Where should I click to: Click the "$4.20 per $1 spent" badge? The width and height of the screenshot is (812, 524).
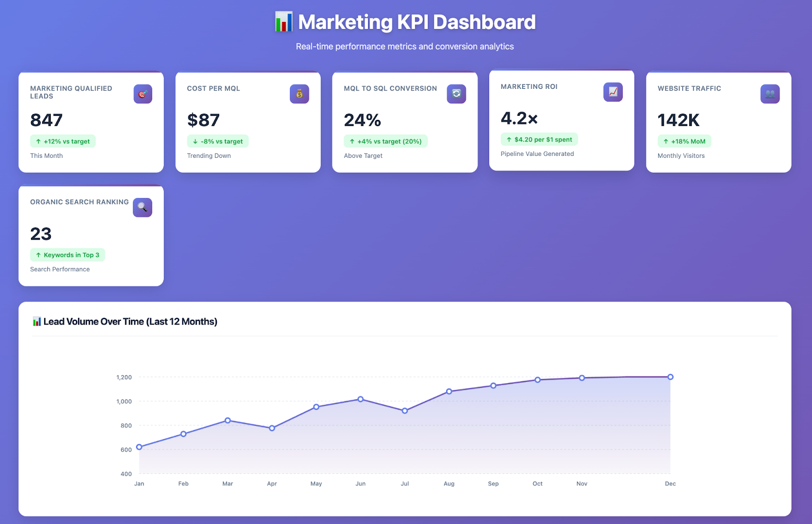(538, 139)
